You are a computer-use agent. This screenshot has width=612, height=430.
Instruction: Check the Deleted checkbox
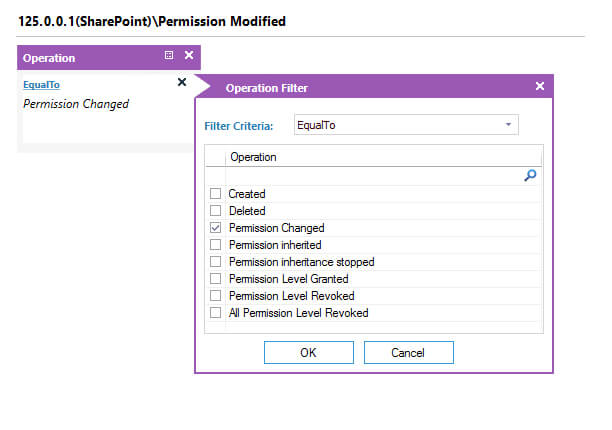pyautogui.click(x=215, y=211)
